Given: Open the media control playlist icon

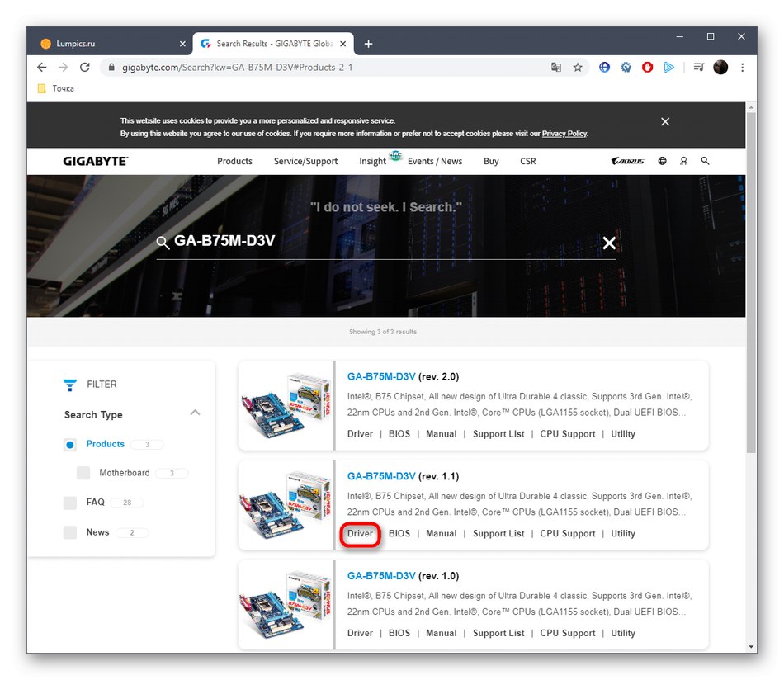Looking at the screenshot, I should point(699,68).
